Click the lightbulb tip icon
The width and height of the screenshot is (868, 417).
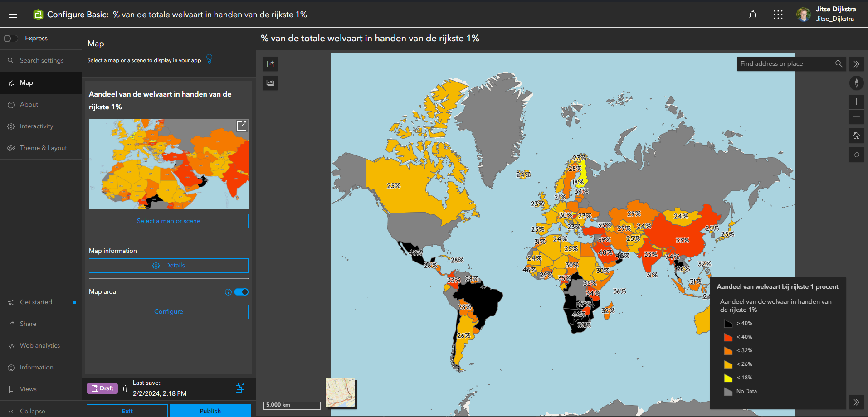209,59
